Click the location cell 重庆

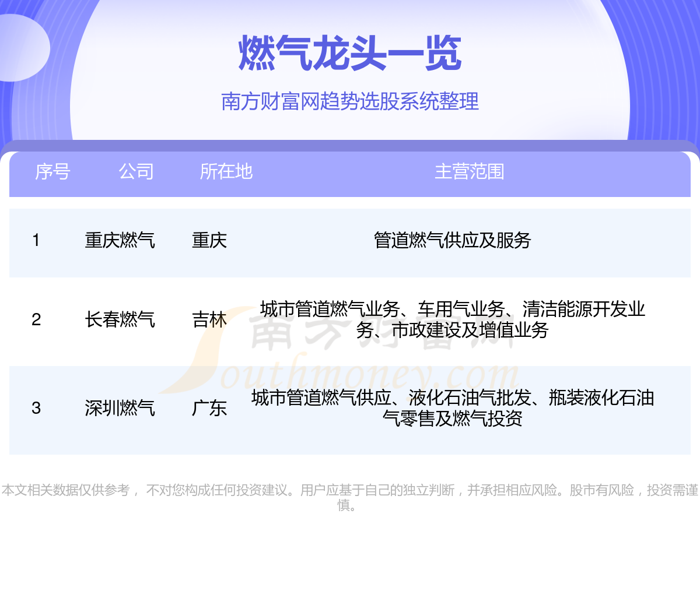coord(209,240)
